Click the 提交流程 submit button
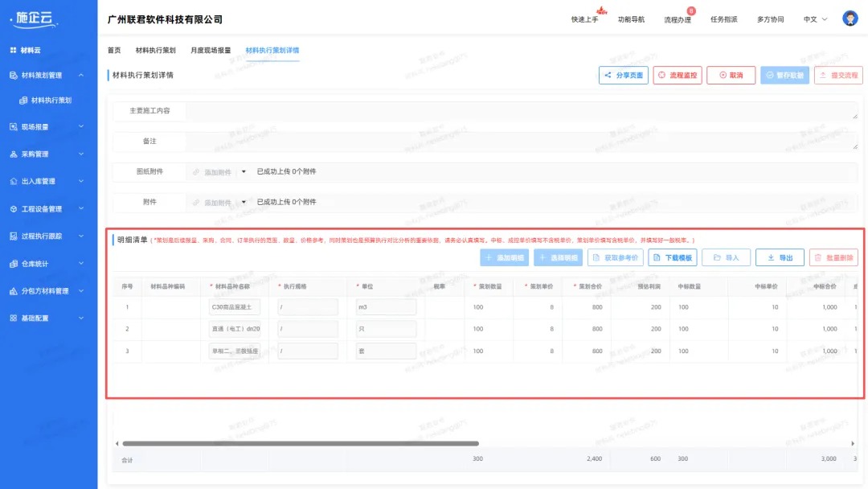The image size is (868, 489). (x=837, y=75)
